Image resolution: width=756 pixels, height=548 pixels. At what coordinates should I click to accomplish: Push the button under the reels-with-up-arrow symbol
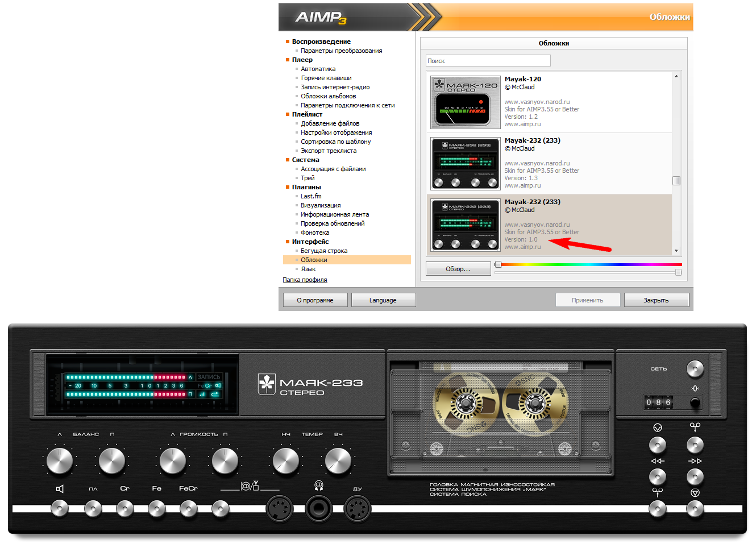[x=658, y=508]
